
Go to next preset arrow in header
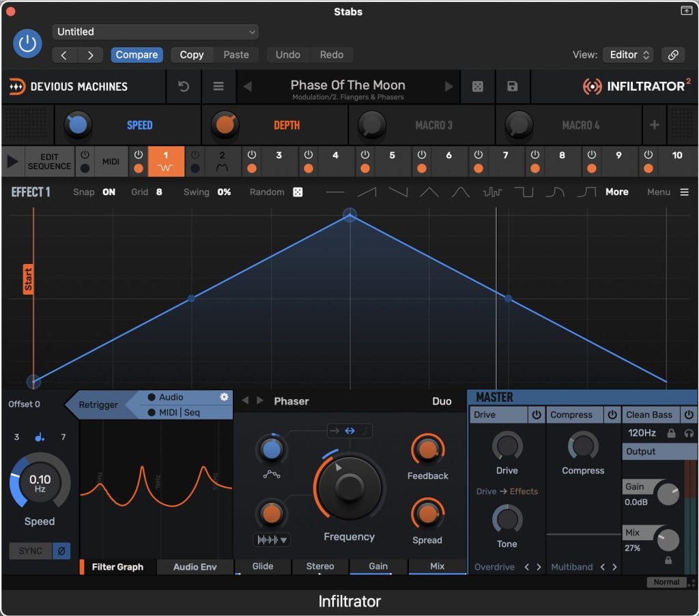pyautogui.click(x=91, y=55)
